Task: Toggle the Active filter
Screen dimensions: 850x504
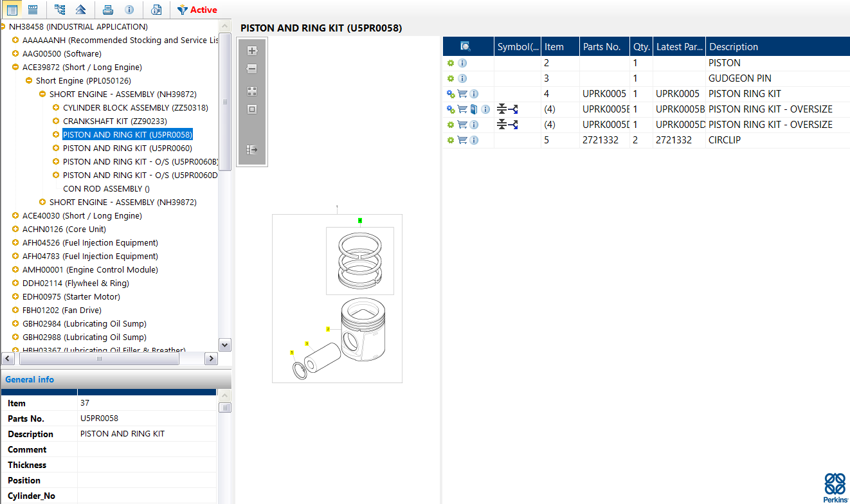Action: click(197, 10)
